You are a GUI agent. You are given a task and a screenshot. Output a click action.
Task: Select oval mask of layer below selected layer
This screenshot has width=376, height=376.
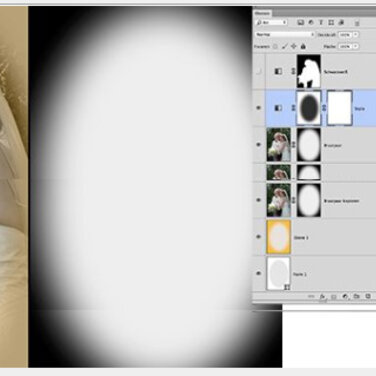coord(309,145)
